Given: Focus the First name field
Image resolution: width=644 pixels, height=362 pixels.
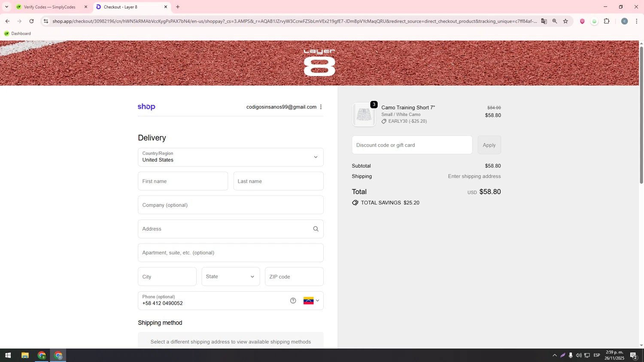Looking at the screenshot, I should [183, 181].
